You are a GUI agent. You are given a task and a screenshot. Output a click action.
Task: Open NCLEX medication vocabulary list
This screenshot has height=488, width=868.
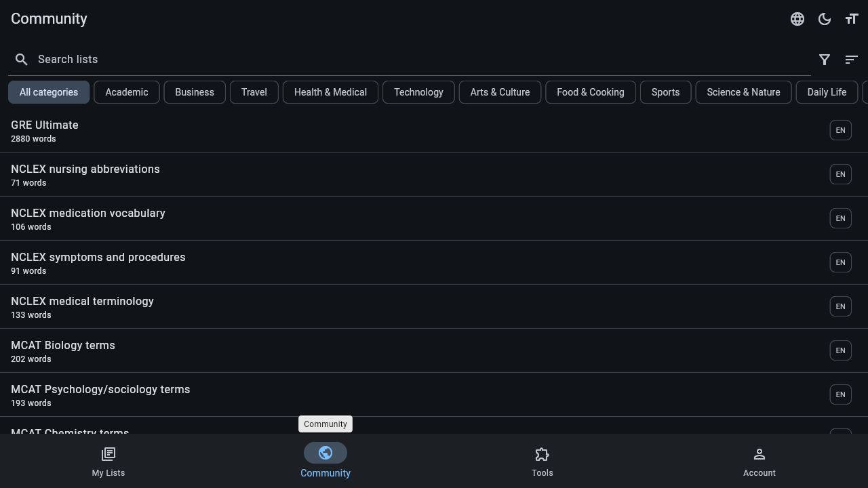pos(434,219)
